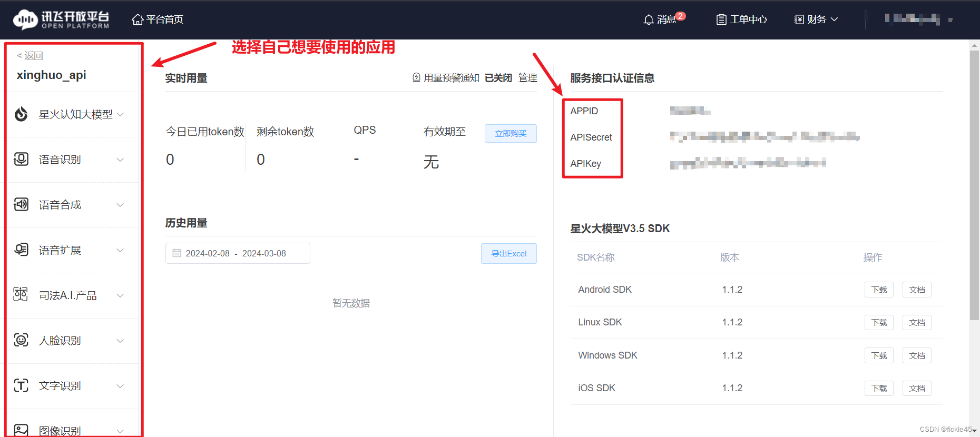Expand the 语音合成 menu chevron
980x437 pixels.
click(x=120, y=205)
